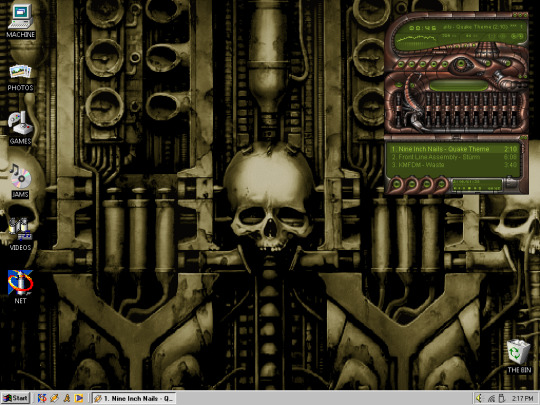
Task: Open the speaker volume tray icon
Action: click(479, 398)
